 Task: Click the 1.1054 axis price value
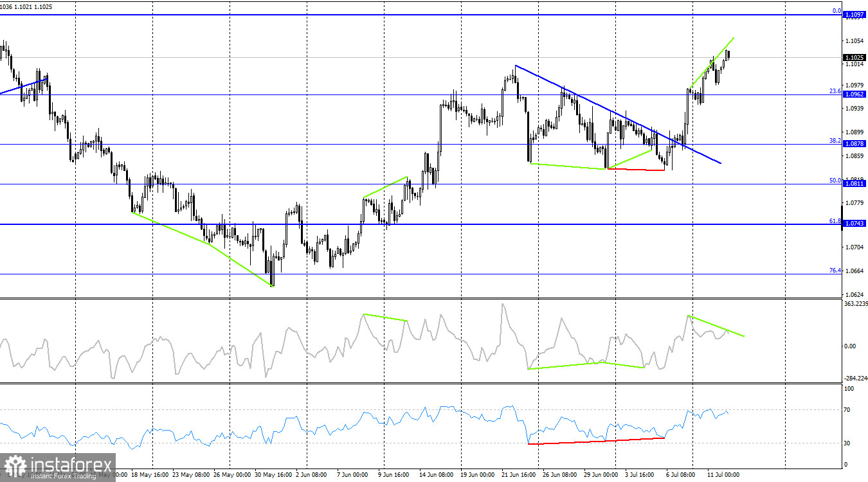click(854, 40)
